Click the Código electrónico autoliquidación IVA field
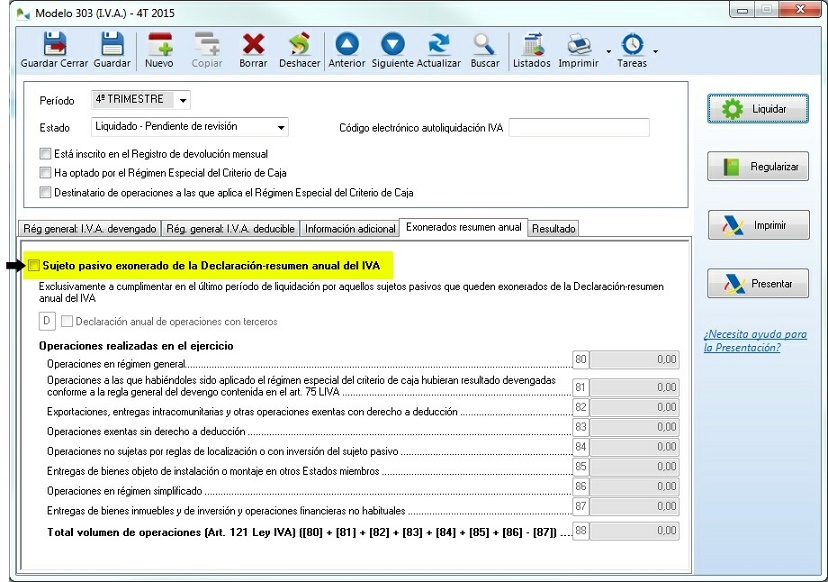This screenshot has width=828, height=582. [579, 128]
